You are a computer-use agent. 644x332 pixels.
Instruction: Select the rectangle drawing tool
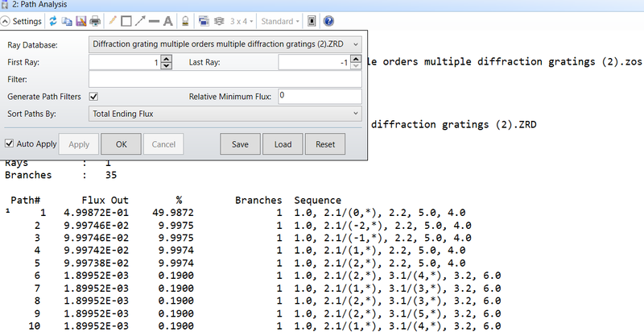pyautogui.click(x=126, y=21)
